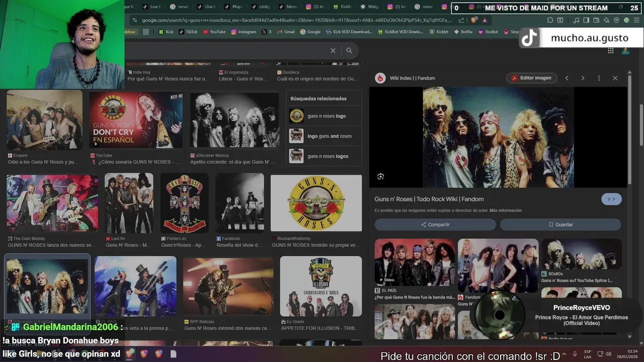644x362 pixels.
Task: Open the Google apps grid icon
Action: pyautogui.click(x=610, y=51)
